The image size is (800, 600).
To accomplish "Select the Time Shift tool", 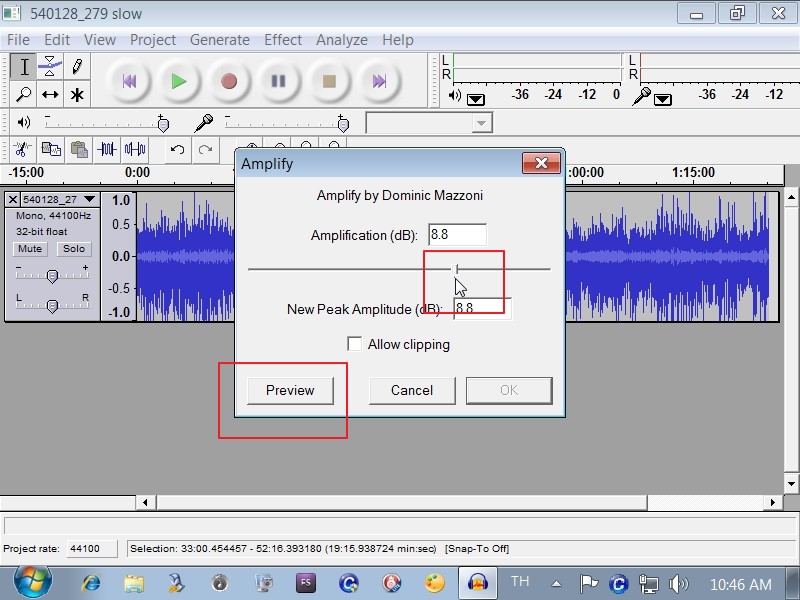I will pyautogui.click(x=50, y=94).
